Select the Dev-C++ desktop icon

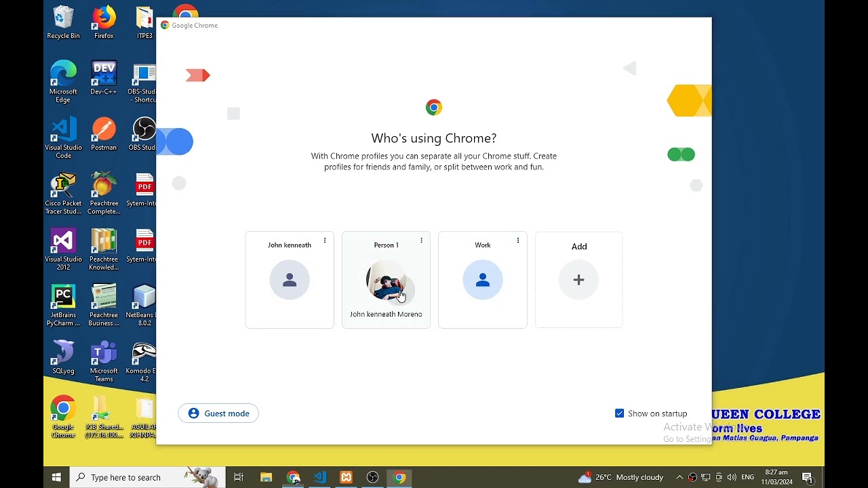(x=104, y=78)
